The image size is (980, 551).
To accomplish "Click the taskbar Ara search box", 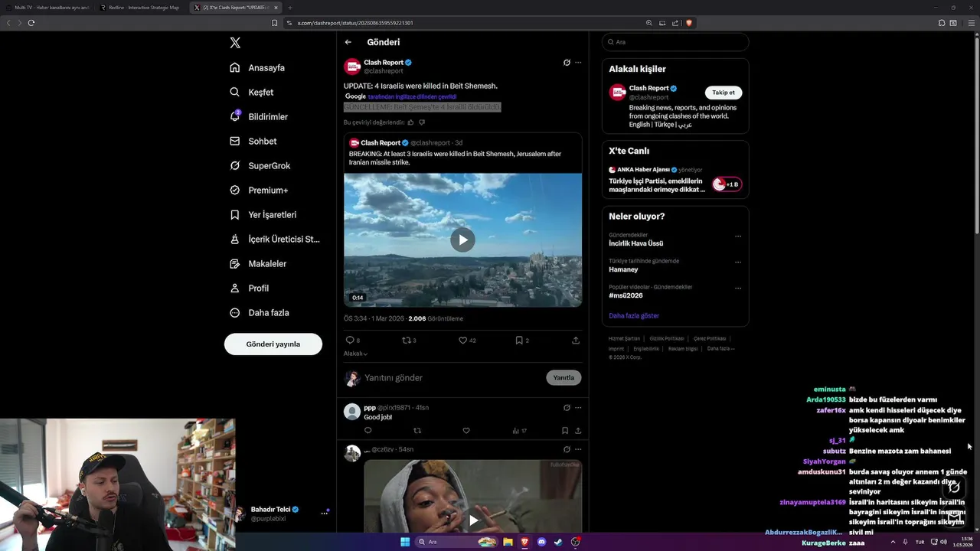I will point(457,542).
